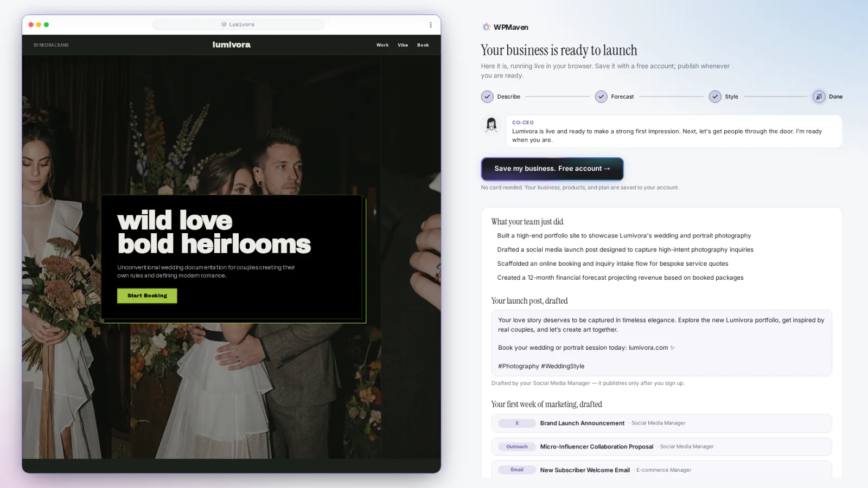This screenshot has height=488, width=868.
Task: Click 'Created a 12-month financial forecast' line
Action: (x=620, y=278)
